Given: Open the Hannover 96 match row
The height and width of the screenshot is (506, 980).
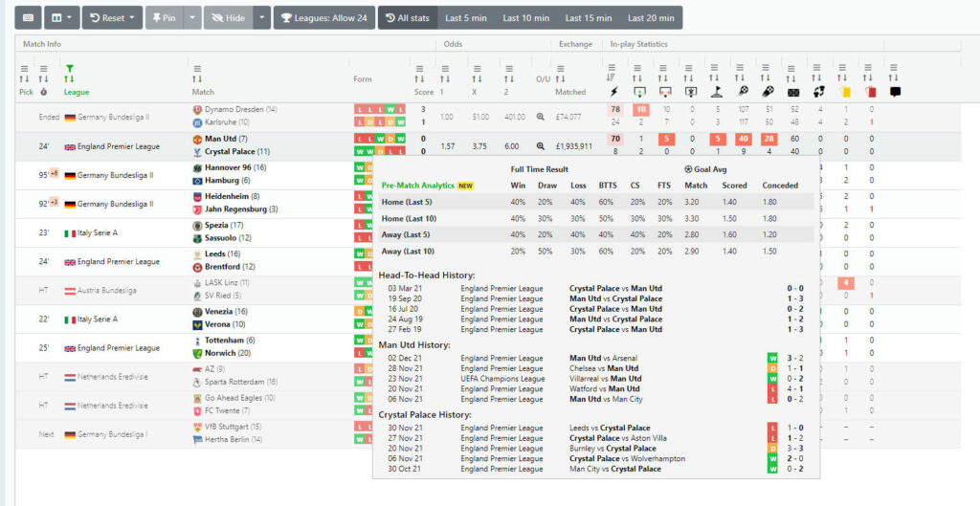Looking at the screenshot, I should click(x=487, y=175).
